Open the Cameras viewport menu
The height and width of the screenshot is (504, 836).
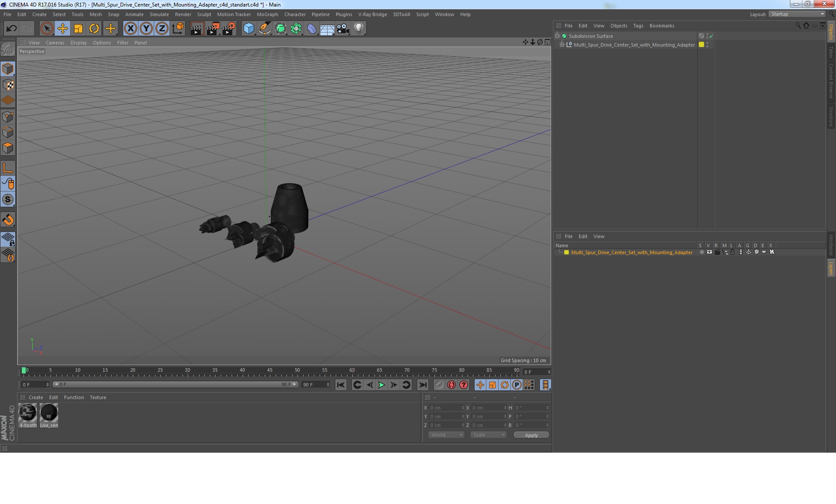(x=55, y=43)
